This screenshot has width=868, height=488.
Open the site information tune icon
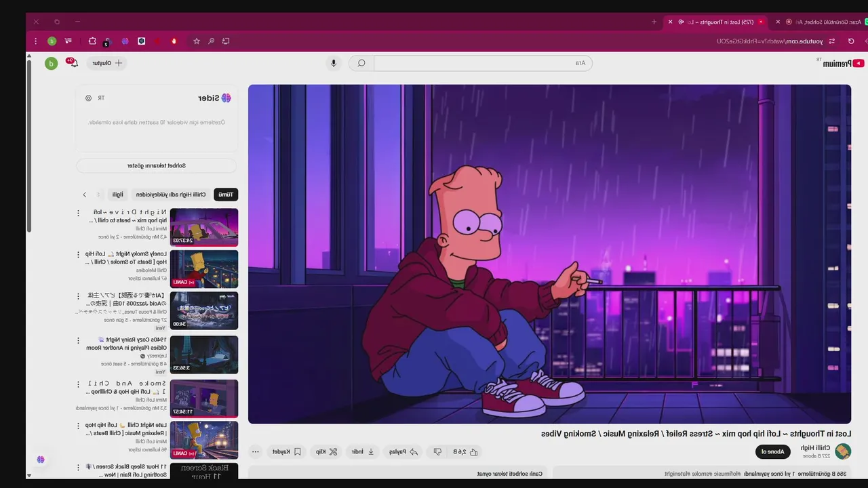(x=832, y=41)
